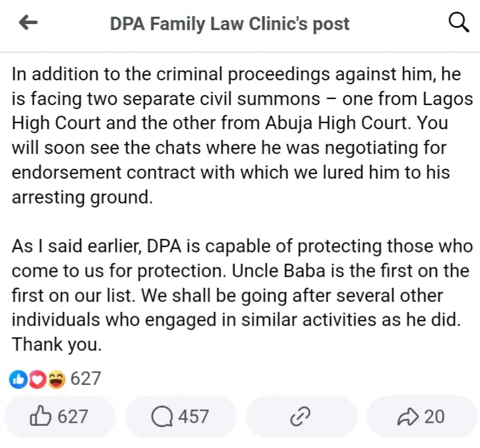Tap the thumbs-up icon to like post
Viewport: 480px width, 448px height.
tap(42, 417)
